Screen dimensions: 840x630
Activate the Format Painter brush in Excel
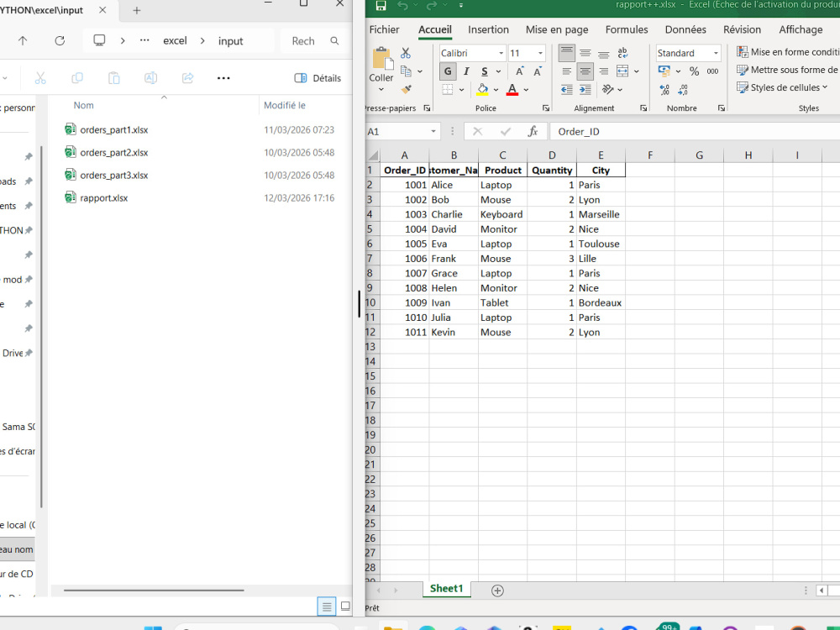407,89
